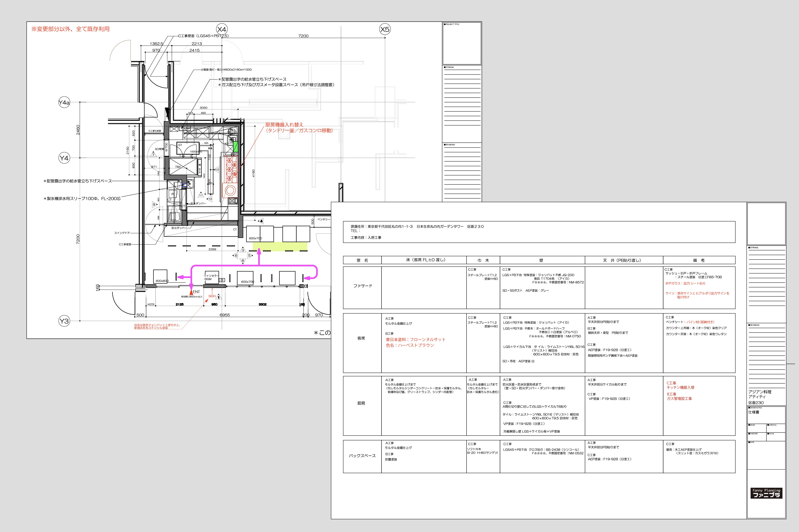Screen dimensions: 799x532
Task: Click the red SIGN label
Action: coord(212,296)
